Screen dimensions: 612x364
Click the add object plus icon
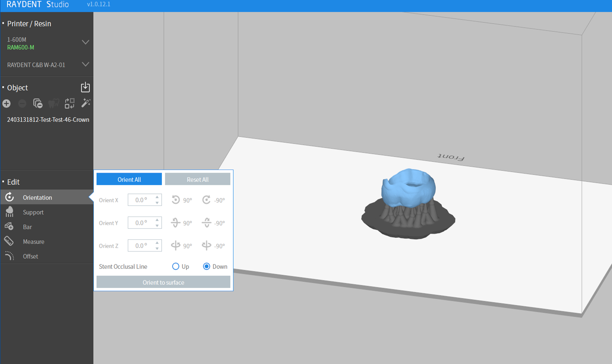pos(6,104)
